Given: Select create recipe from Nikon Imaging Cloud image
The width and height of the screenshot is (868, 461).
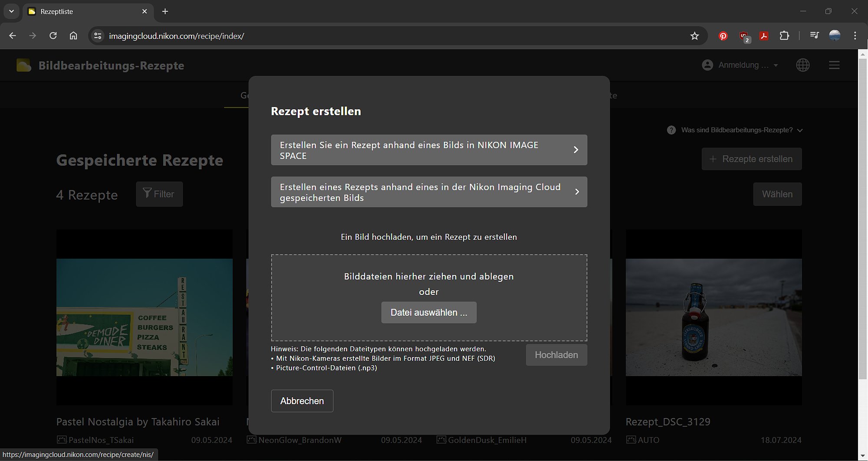Looking at the screenshot, I should pyautogui.click(x=429, y=192).
